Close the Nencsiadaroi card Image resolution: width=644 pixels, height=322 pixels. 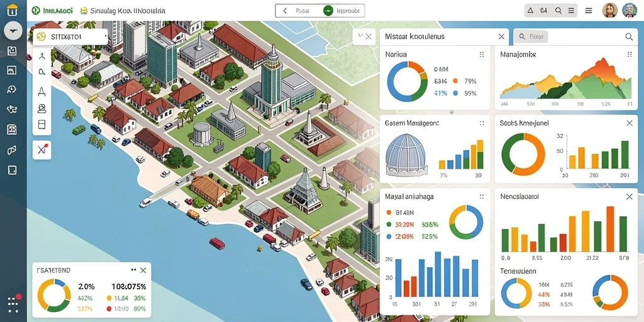[629, 197]
